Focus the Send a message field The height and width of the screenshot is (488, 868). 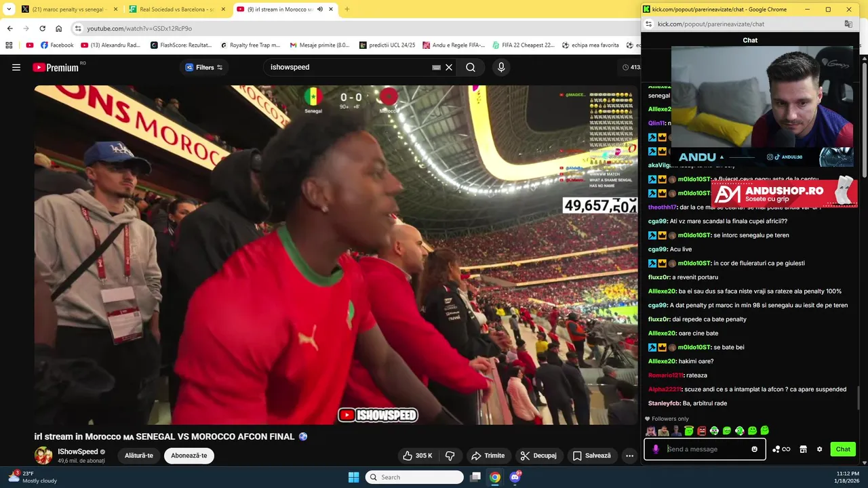point(707,449)
